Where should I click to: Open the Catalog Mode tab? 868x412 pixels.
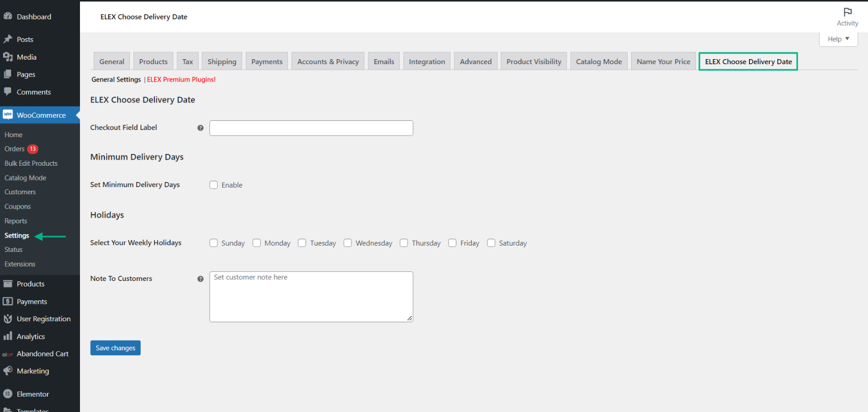pyautogui.click(x=599, y=61)
